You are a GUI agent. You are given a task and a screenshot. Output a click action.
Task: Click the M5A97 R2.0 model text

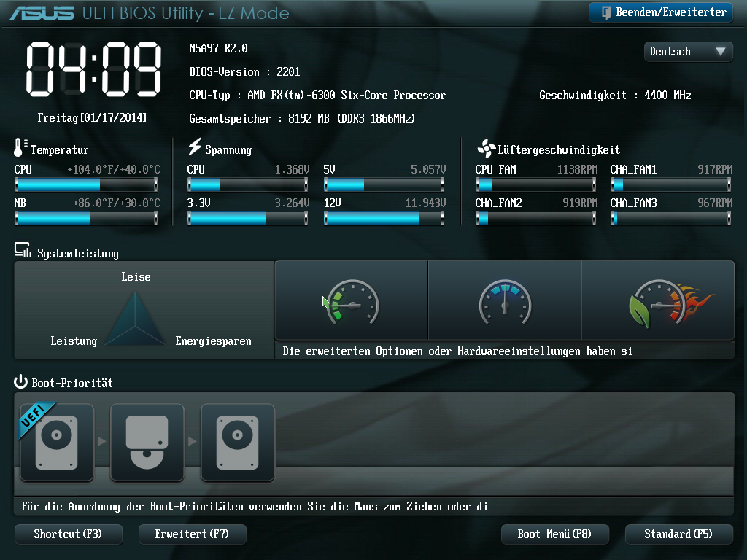[218, 48]
